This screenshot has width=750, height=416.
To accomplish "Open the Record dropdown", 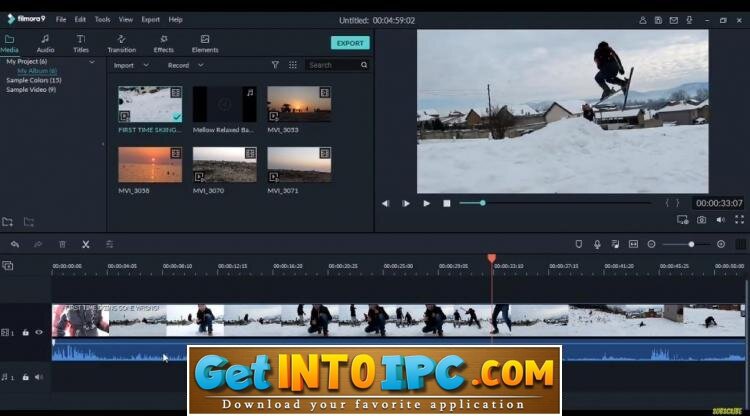I will tap(186, 65).
